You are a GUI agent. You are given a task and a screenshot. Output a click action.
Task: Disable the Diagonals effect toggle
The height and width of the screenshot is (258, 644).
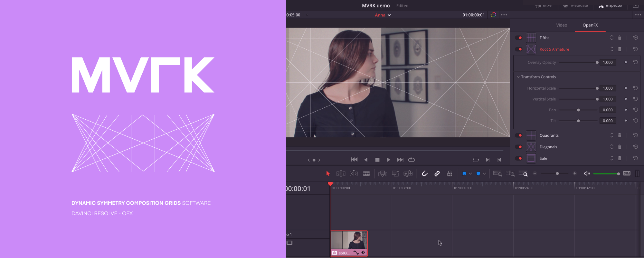point(518,147)
